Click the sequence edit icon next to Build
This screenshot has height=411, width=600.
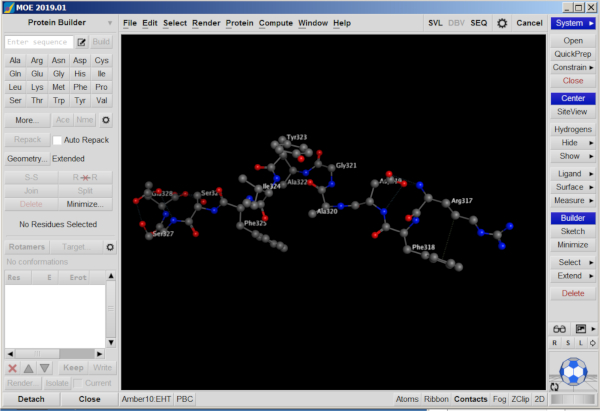81,43
